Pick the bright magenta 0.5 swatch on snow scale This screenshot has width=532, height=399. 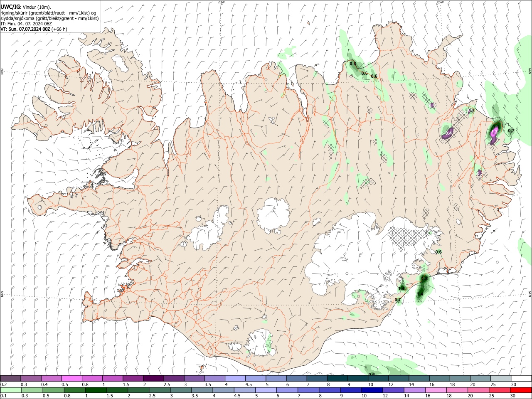tap(71, 379)
